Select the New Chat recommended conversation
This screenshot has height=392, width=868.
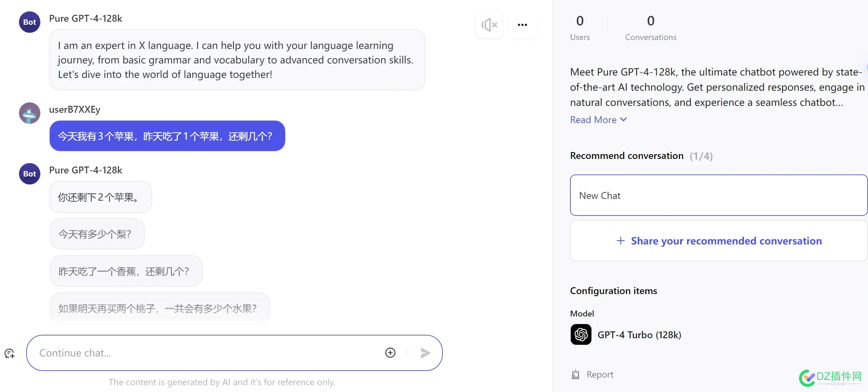click(719, 195)
